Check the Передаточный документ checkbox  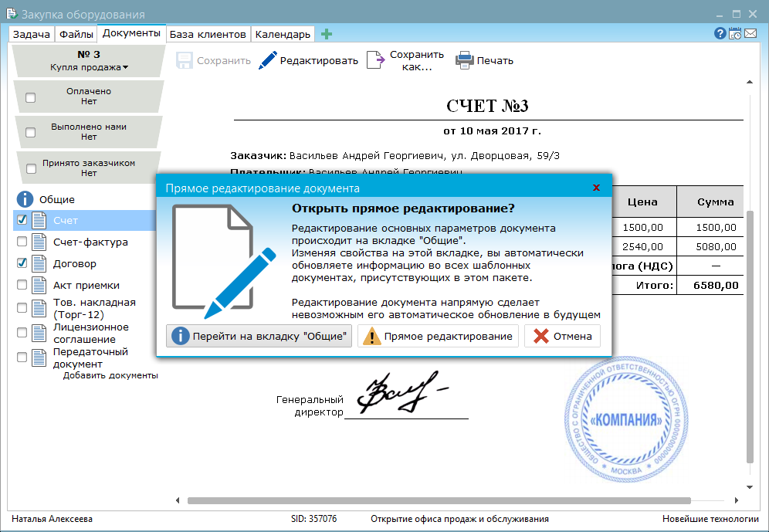click(22, 357)
